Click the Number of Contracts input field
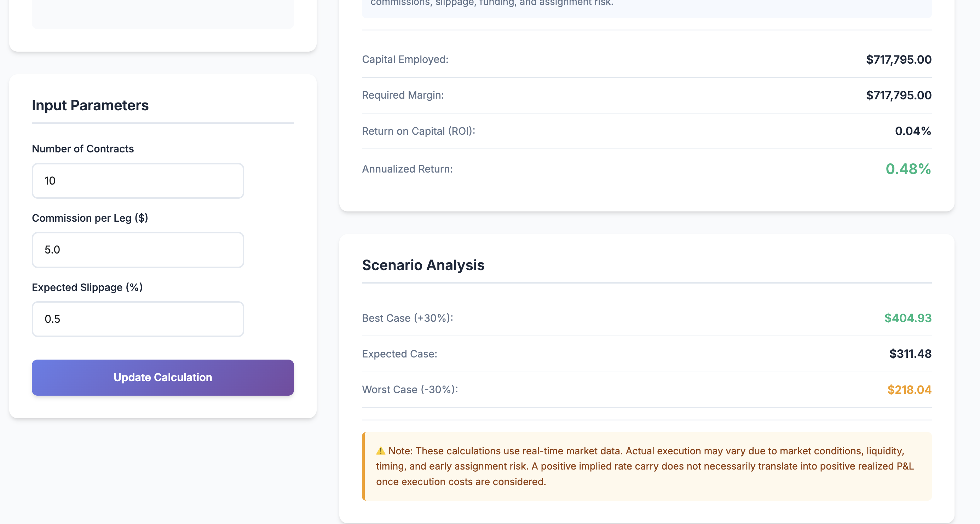This screenshot has width=980, height=524. 138,181
